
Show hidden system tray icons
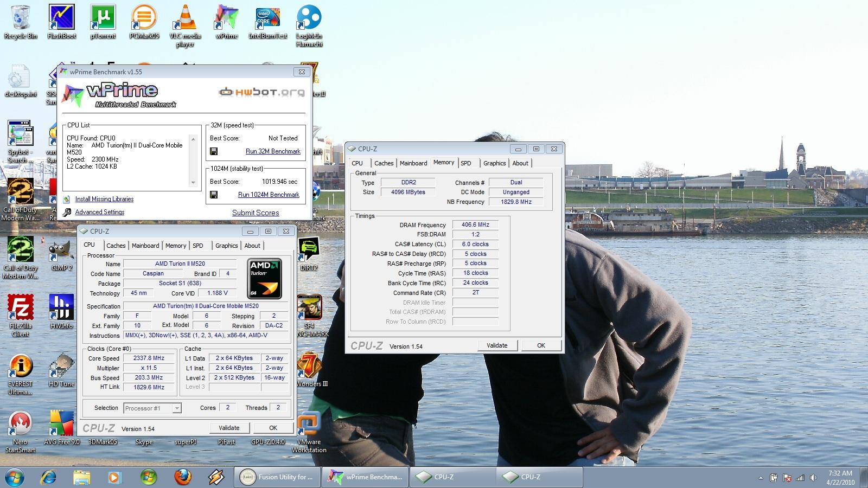[x=761, y=478]
